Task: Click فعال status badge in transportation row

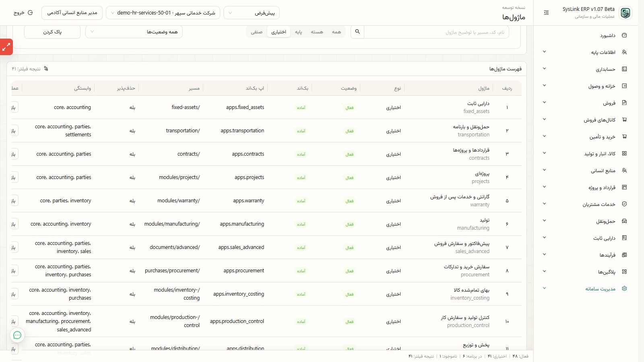Action: click(349, 131)
